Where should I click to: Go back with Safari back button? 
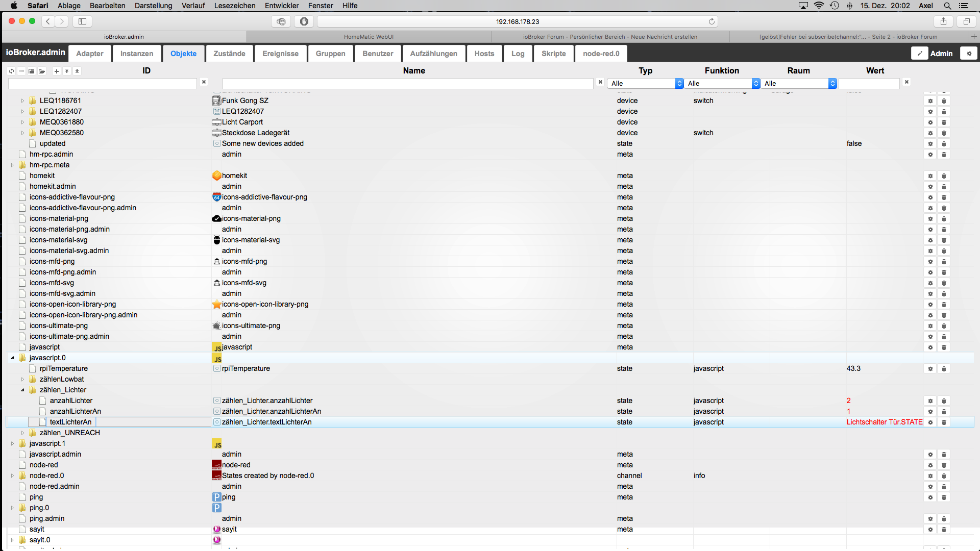tap(48, 21)
